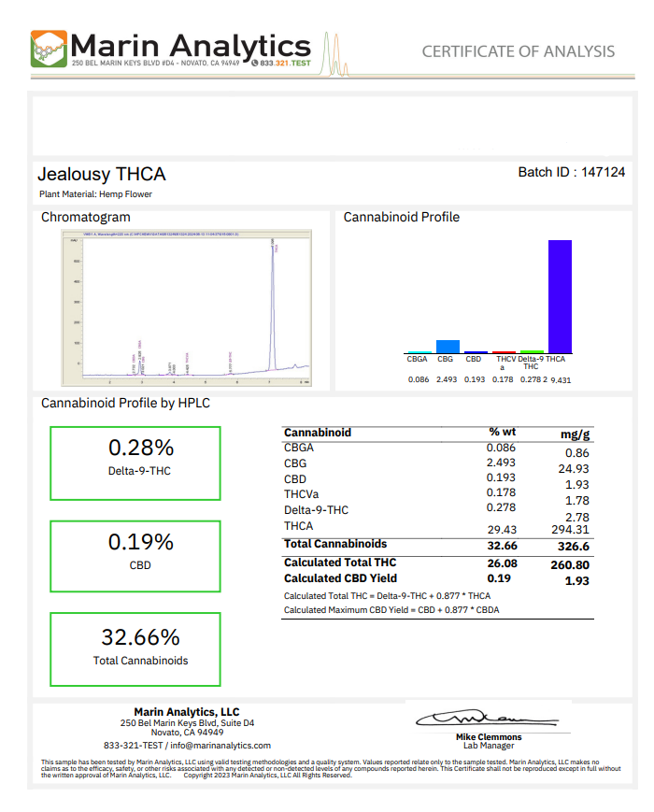This screenshot has height=812, width=654.
Task: Click the Copyright 2023 Marin Analytics notice
Action: pos(268,776)
